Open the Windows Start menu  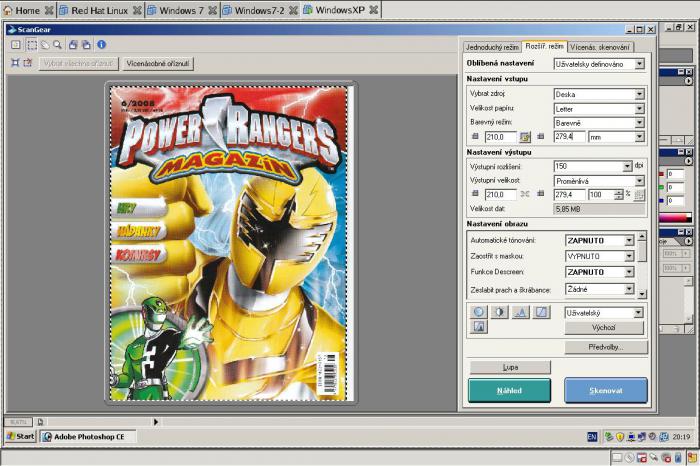click(x=21, y=436)
